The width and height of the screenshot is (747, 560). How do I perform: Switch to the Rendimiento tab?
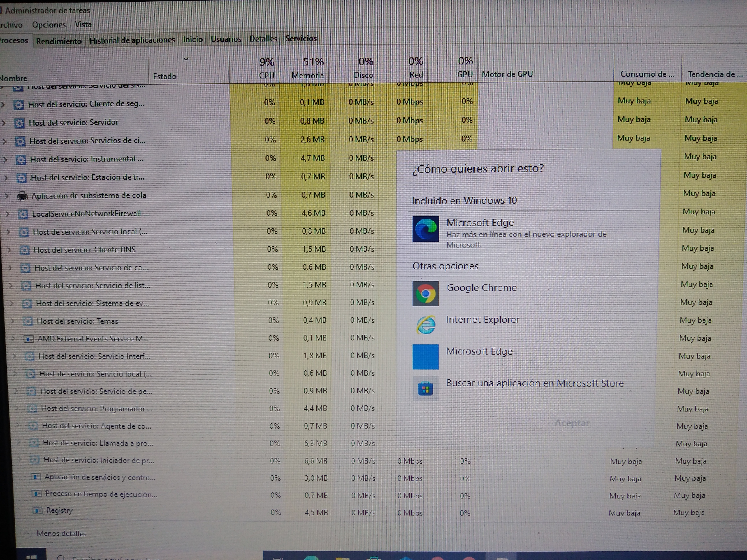pyautogui.click(x=59, y=41)
